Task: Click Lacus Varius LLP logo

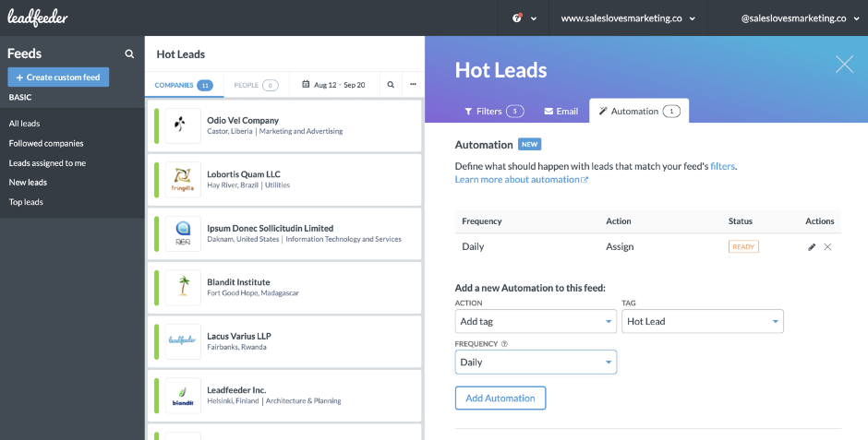Action: point(183,341)
